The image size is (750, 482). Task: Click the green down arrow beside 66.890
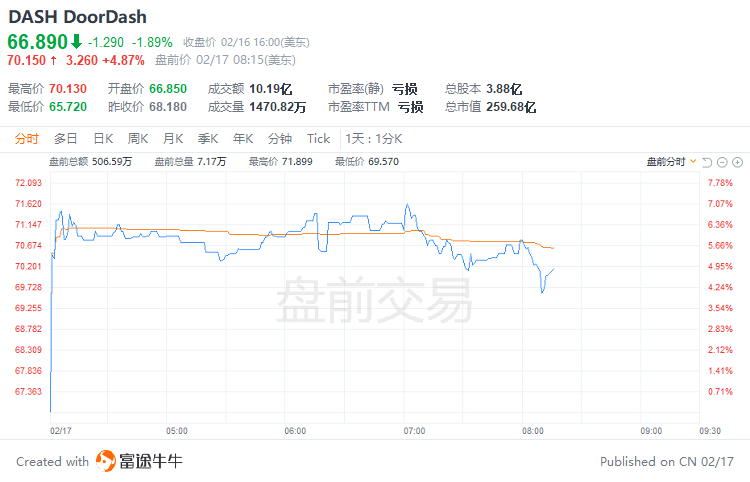pyautogui.click(x=77, y=42)
